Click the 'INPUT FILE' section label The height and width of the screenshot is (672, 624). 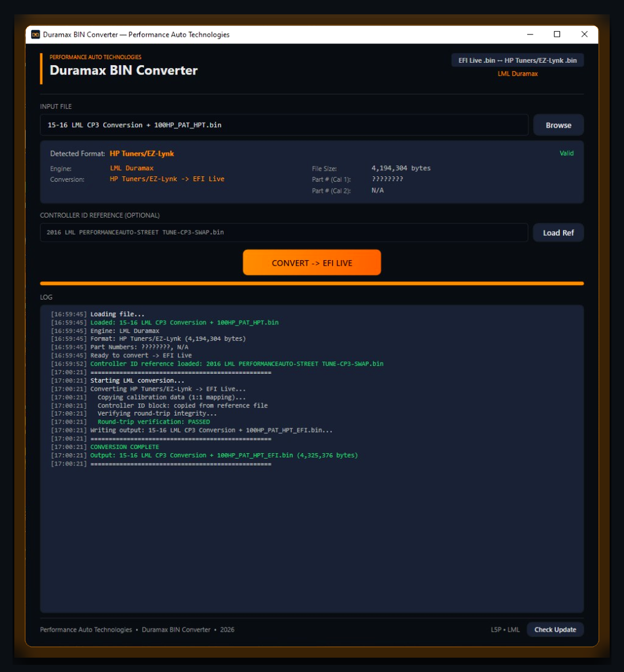pyautogui.click(x=56, y=106)
